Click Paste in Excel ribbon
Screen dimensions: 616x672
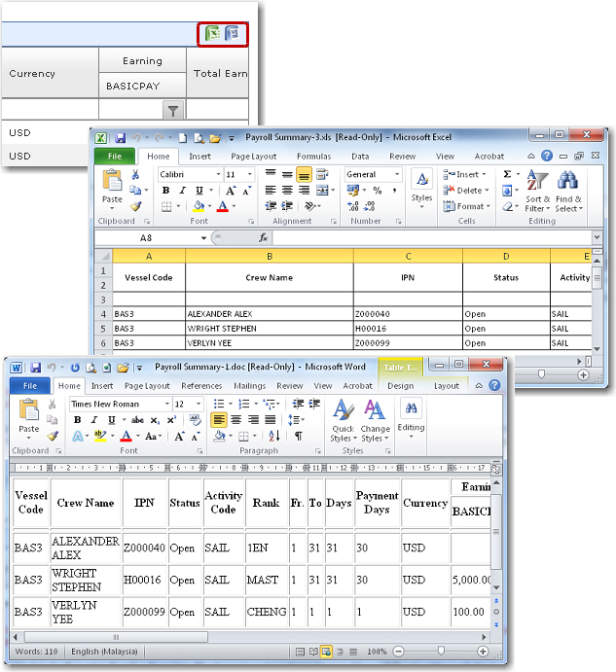(x=112, y=189)
